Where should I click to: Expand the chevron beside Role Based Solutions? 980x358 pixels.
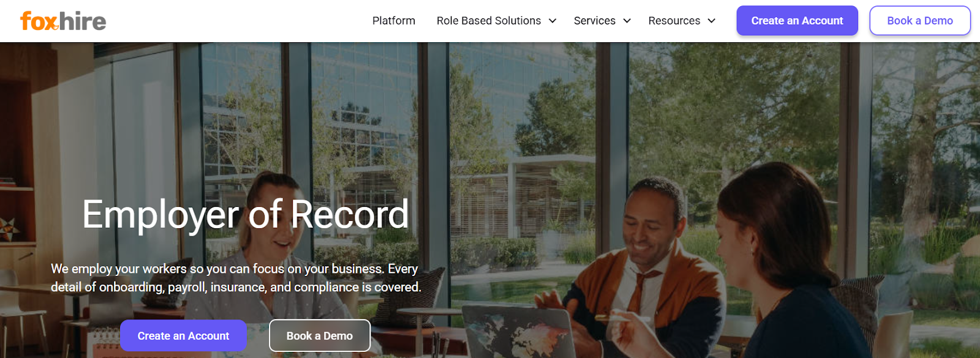(552, 21)
